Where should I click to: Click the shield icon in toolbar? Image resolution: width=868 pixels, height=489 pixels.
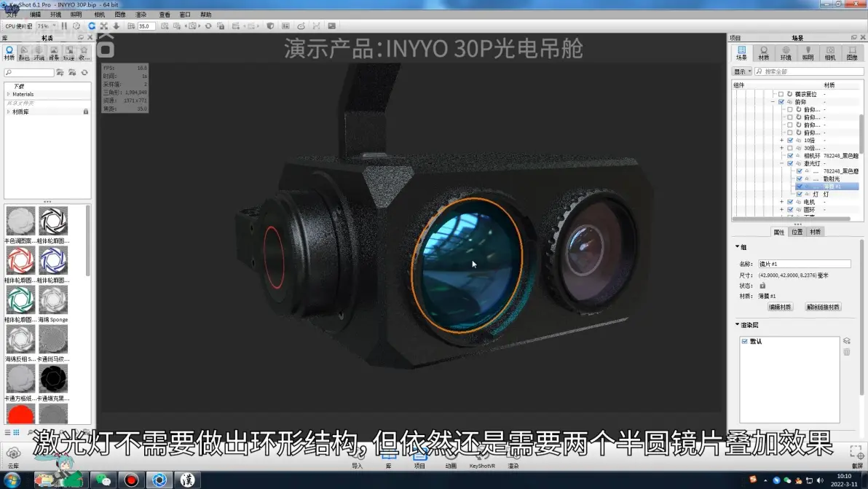click(270, 26)
